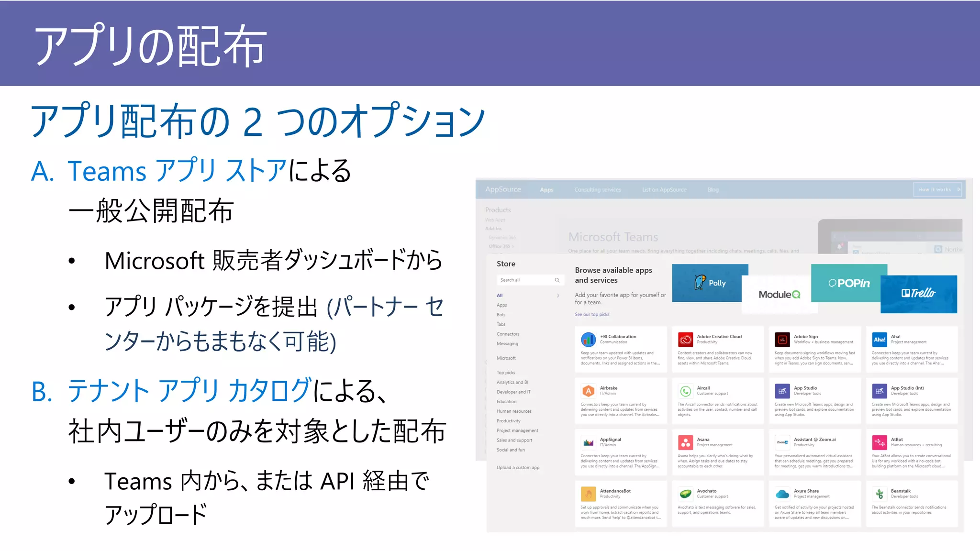Open the ModuleQ featured app tile
The height and width of the screenshot is (551, 980).
click(779, 295)
